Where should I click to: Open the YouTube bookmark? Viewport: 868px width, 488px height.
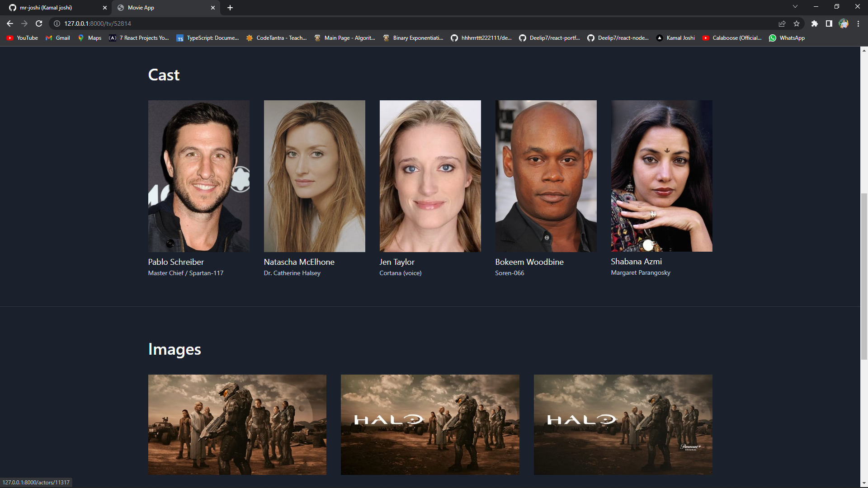pos(22,38)
